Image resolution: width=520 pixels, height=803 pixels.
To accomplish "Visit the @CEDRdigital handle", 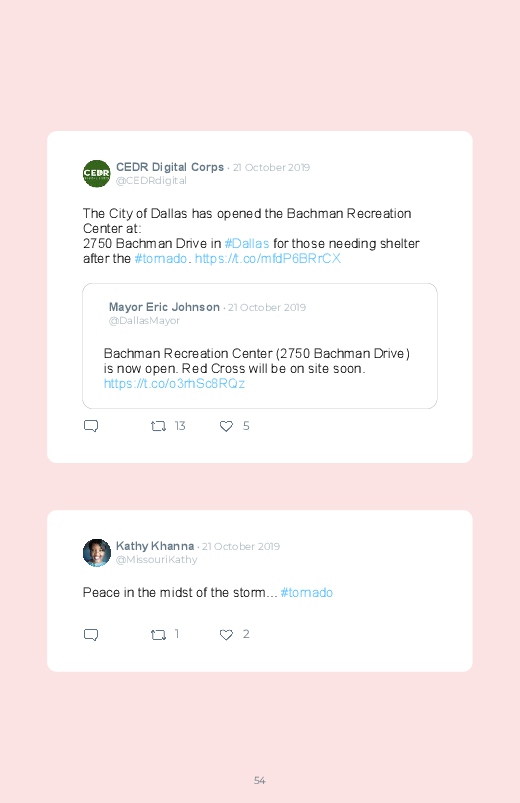I will click(151, 180).
